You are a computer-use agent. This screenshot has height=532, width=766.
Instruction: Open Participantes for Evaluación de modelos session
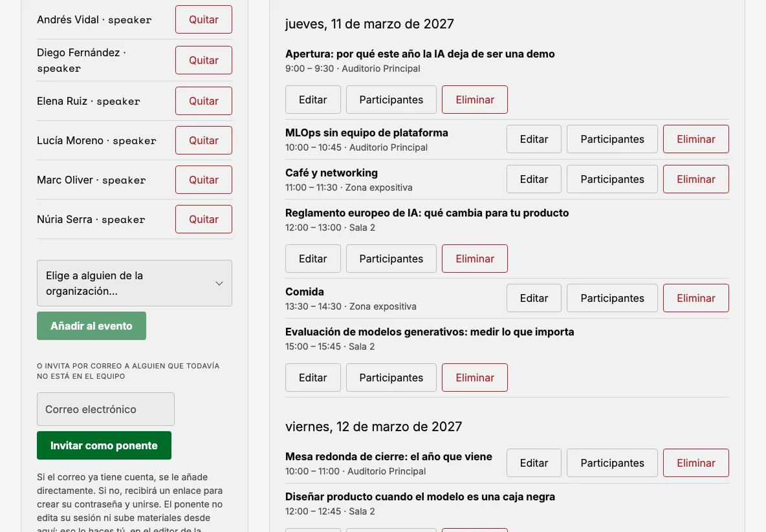tap(391, 378)
